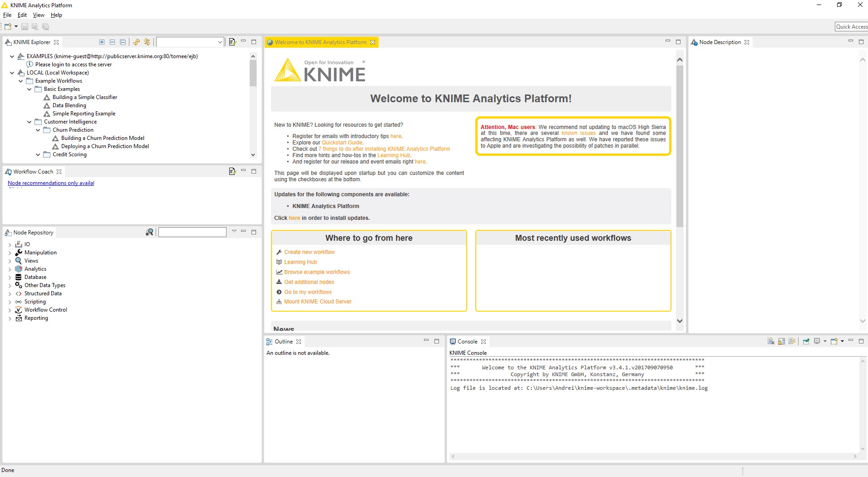This screenshot has width=868, height=477.
Task: Click the Node Repository search mode icon
Action: click(x=149, y=232)
